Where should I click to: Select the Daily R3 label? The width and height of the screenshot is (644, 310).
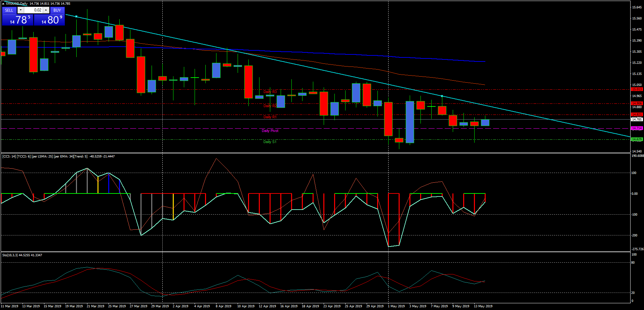point(270,92)
